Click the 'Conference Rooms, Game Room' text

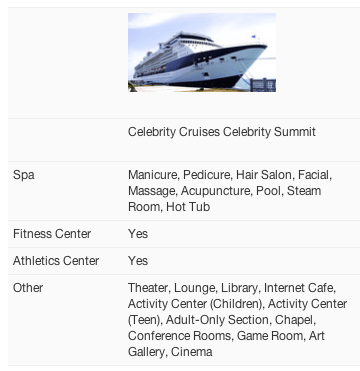coord(216,336)
